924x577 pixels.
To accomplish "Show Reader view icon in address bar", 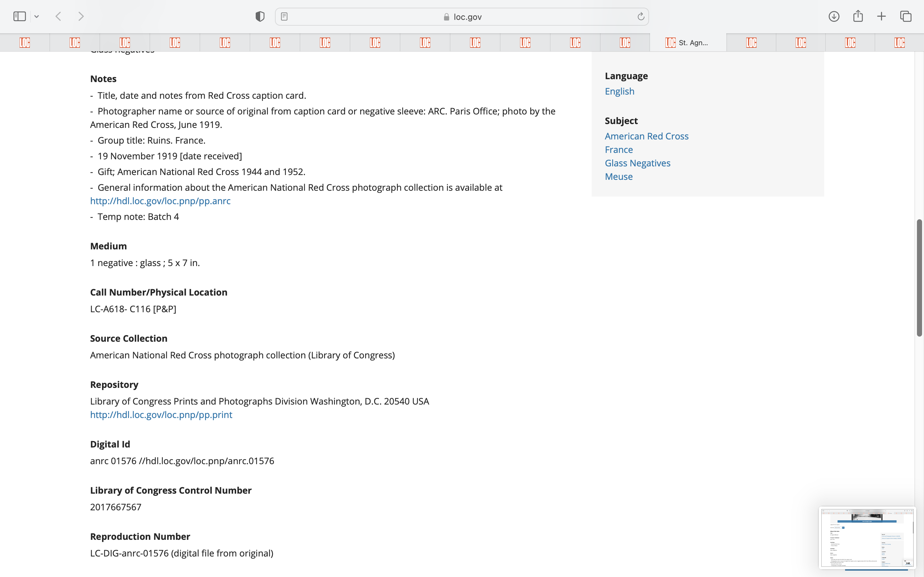I will 284,16.
